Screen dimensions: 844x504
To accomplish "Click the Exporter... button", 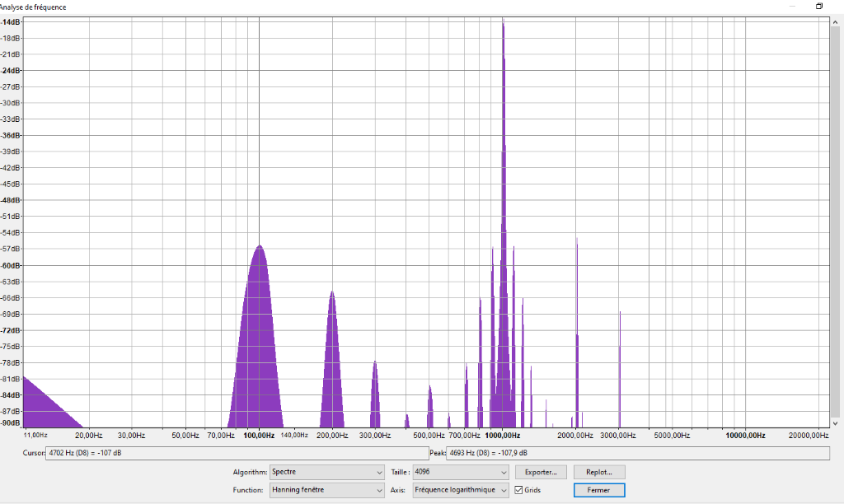I will pyautogui.click(x=541, y=472).
